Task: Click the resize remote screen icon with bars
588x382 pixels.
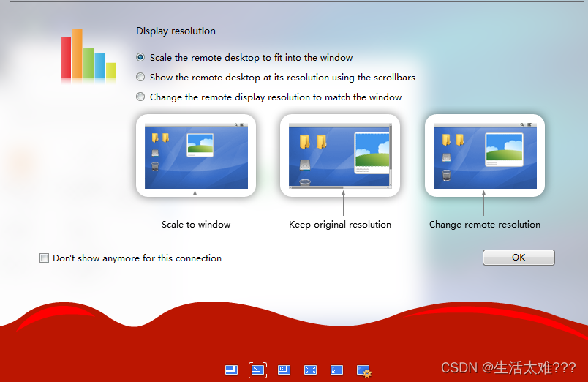Action: pyautogui.click(x=284, y=370)
